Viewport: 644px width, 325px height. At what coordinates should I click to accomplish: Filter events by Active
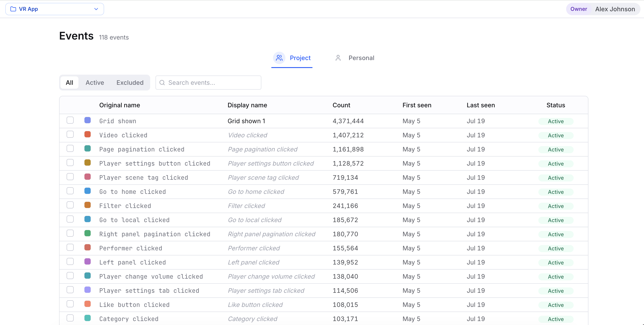pos(95,83)
